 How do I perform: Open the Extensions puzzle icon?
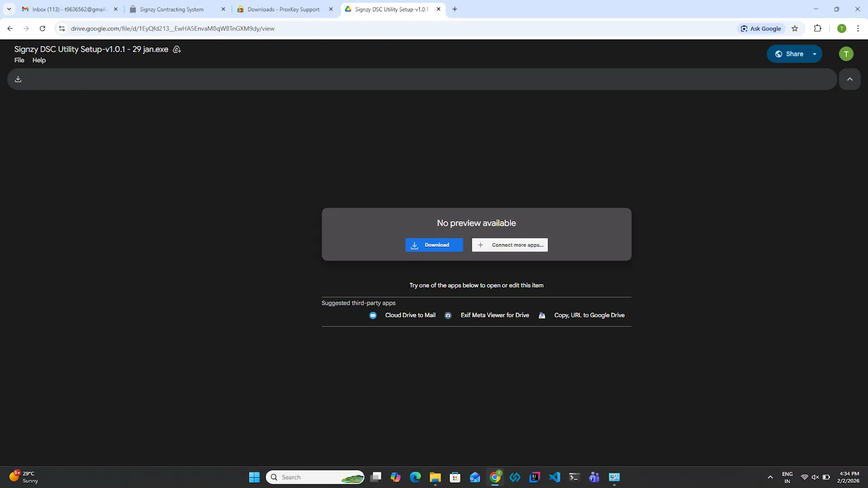pos(818,29)
